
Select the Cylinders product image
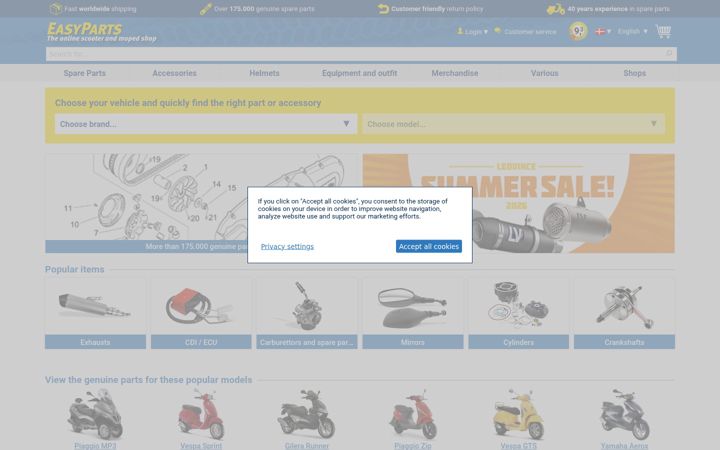coord(518,306)
